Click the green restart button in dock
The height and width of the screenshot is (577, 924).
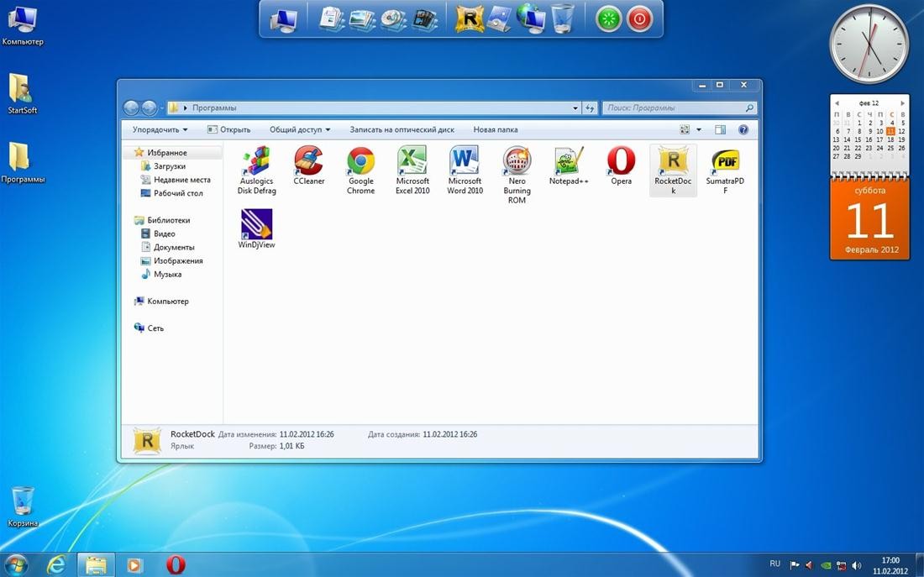[609, 19]
